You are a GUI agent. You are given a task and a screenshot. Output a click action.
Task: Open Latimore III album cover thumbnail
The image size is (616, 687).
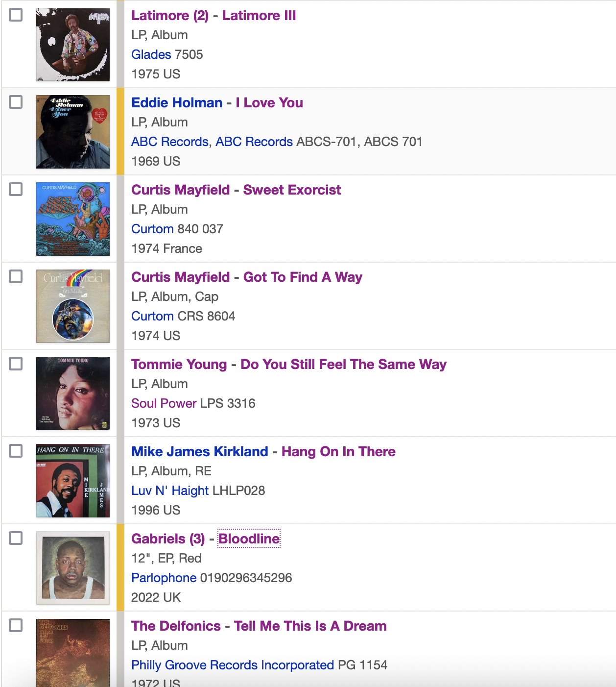[73, 45]
